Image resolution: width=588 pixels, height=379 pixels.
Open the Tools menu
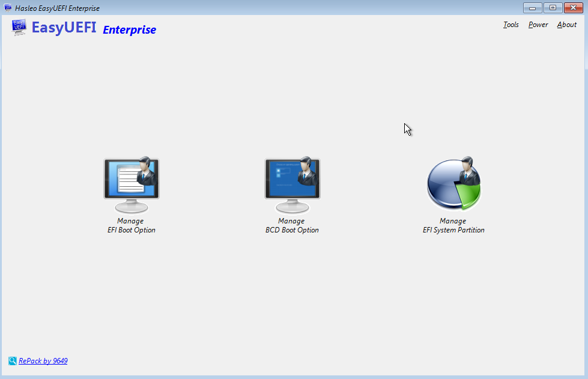[x=511, y=25]
